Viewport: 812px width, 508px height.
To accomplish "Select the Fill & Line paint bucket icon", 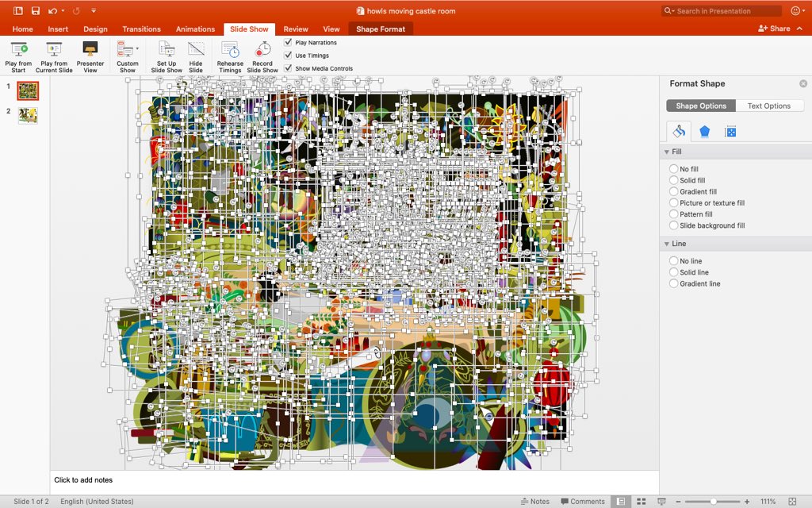I will (x=679, y=132).
